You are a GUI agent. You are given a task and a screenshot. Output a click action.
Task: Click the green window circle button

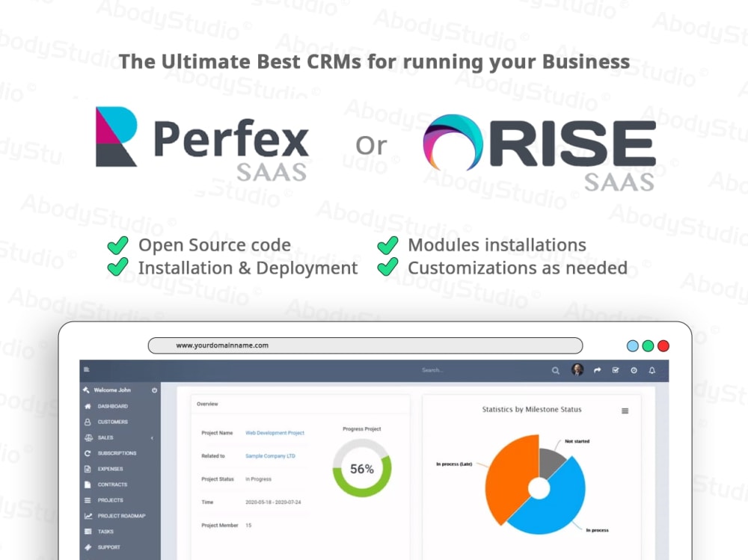pyautogui.click(x=648, y=346)
